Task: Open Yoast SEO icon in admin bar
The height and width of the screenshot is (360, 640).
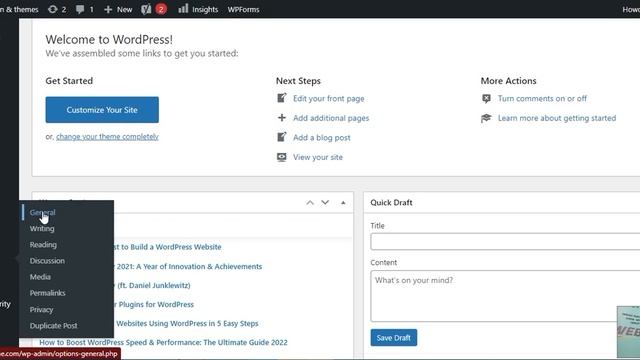Action: coord(146,9)
